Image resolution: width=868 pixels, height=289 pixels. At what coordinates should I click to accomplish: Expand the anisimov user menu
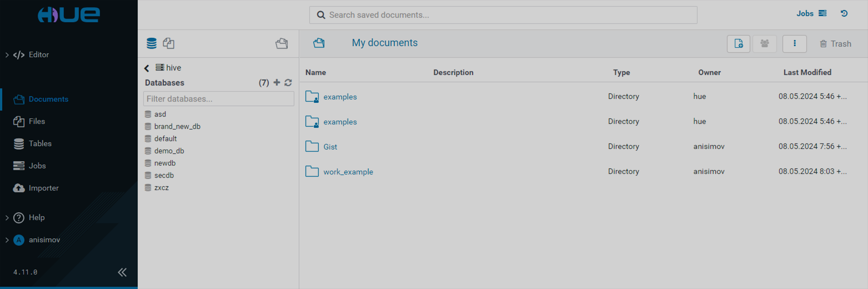point(8,240)
